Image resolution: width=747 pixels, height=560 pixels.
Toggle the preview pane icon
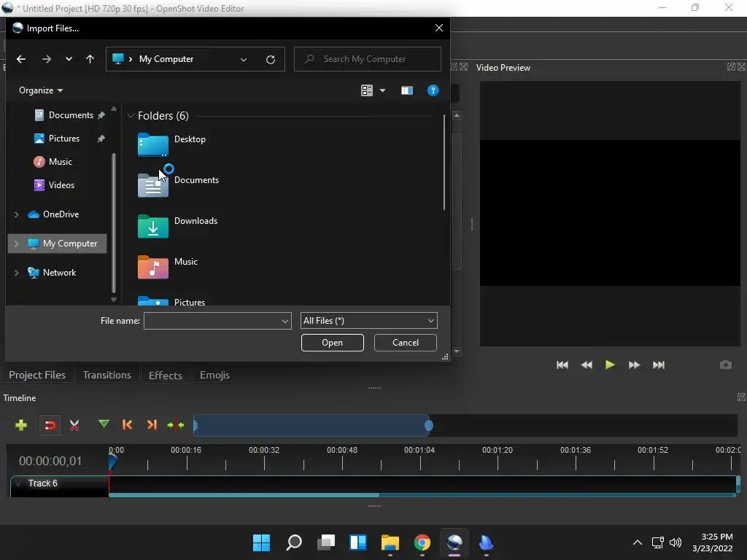407,90
